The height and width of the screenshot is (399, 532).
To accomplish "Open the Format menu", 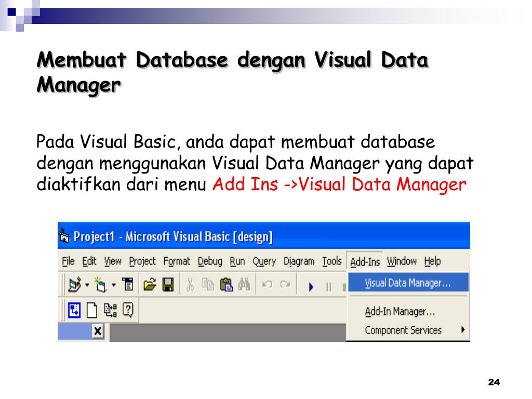I will [177, 261].
